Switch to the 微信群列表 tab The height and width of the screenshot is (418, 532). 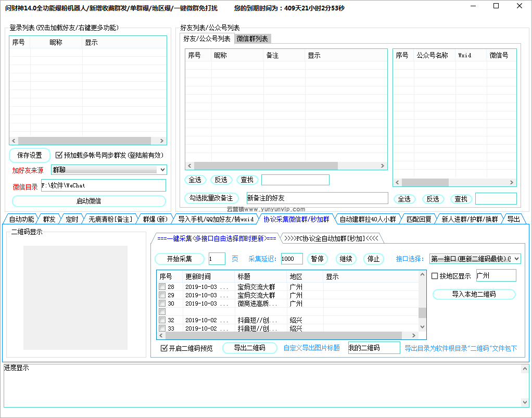click(x=252, y=39)
